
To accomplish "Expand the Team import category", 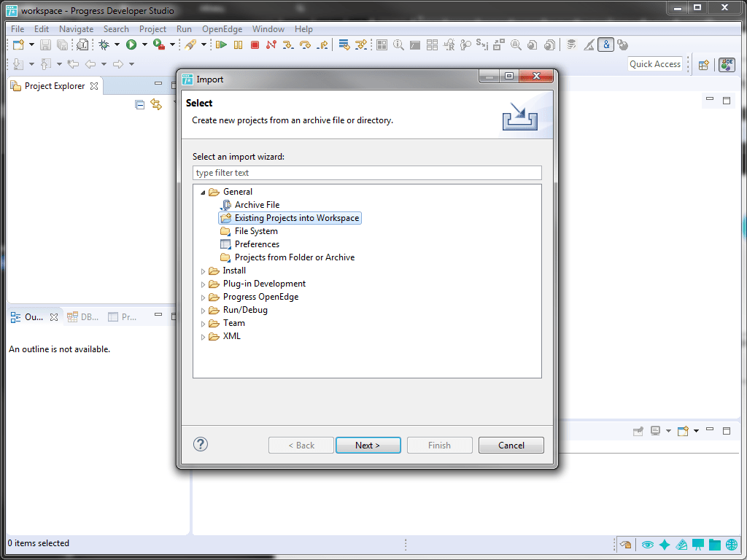I will 203,324.
